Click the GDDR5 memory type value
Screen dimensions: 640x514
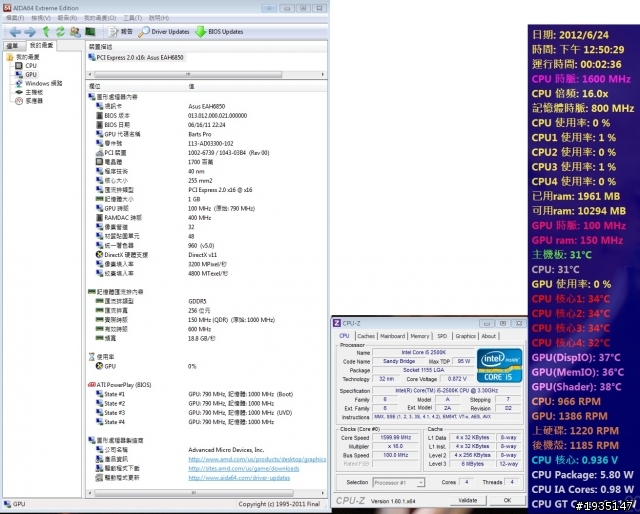coord(197,301)
